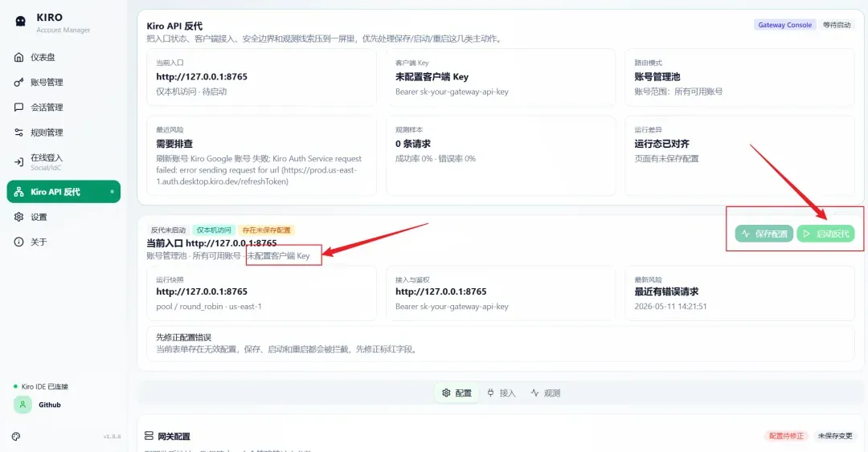Image resolution: width=868 pixels, height=452 pixels.
Task: Click timestamp 2026-05-11 14:21:51
Action: (x=670, y=307)
